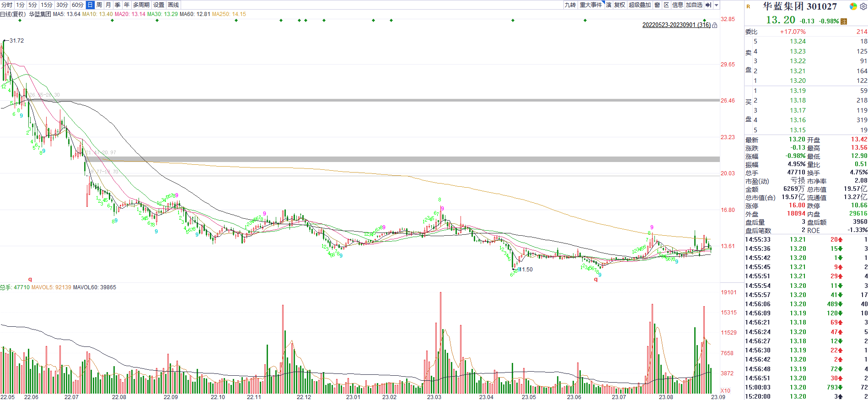This screenshot has width=868, height=400.
Task: Click the jump-to-end arrow icon in toolbar
Action: coord(708,5)
